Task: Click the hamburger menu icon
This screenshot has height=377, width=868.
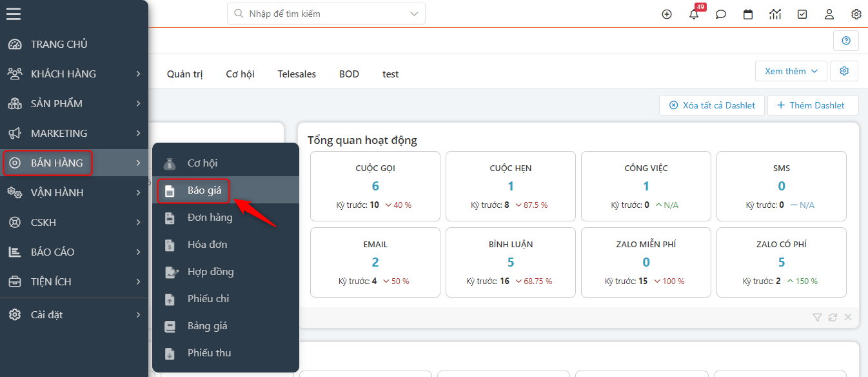Action: pos(13,14)
